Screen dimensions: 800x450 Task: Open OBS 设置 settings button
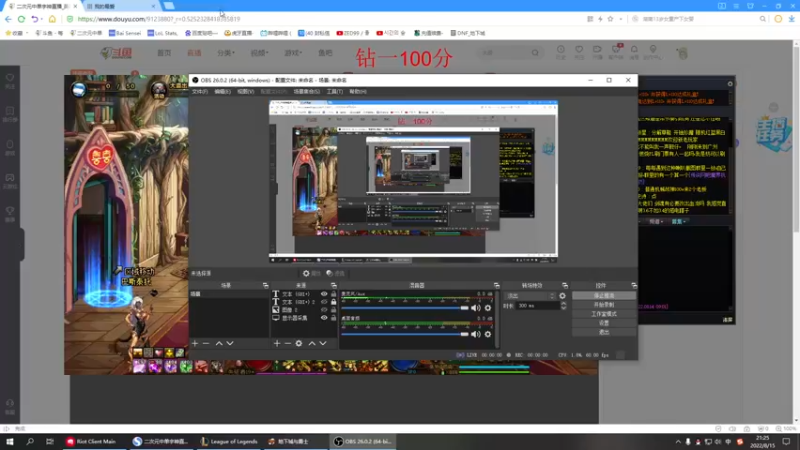coord(604,323)
